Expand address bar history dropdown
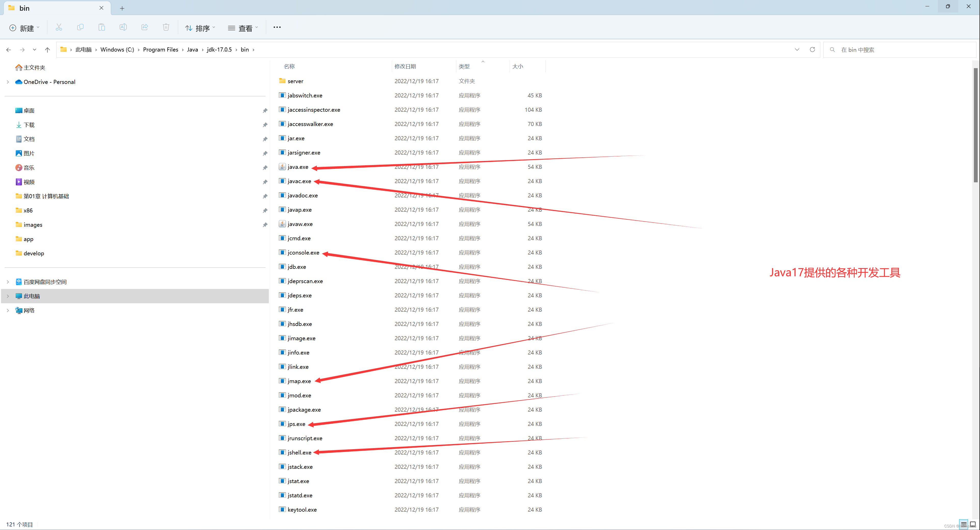The width and height of the screenshot is (980, 530). 797,49
